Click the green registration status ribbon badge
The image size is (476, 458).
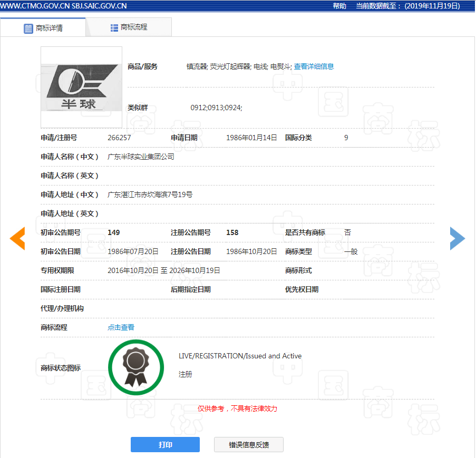point(135,367)
